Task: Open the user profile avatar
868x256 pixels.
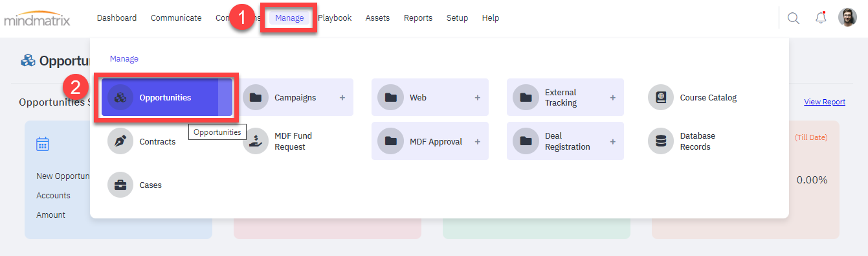Action: [x=847, y=17]
